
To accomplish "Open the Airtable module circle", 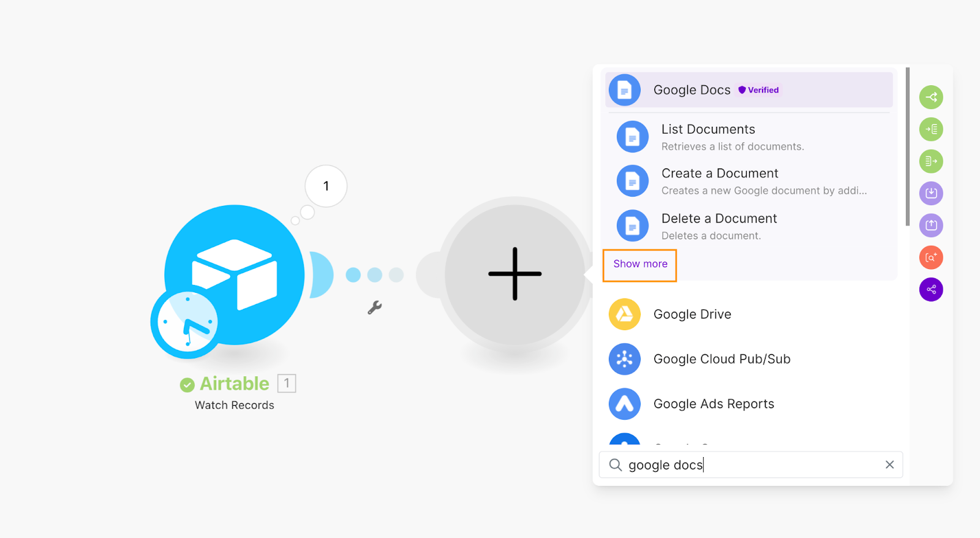I will [x=235, y=275].
